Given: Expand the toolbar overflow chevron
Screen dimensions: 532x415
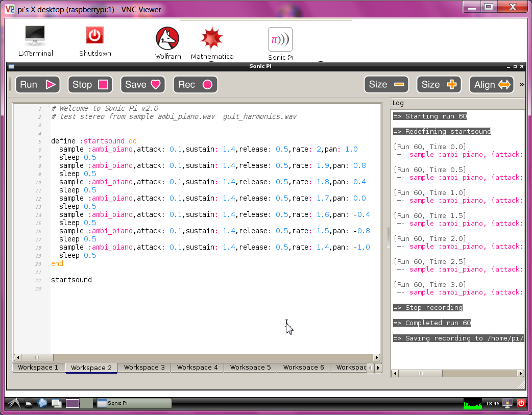Looking at the screenshot, I should coord(522,85).
